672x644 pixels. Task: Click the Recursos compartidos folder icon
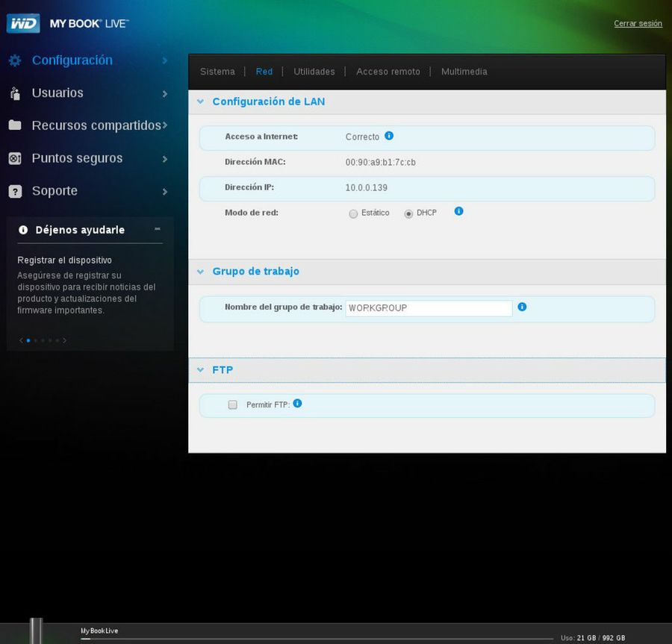pyautogui.click(x=15, y=125)
